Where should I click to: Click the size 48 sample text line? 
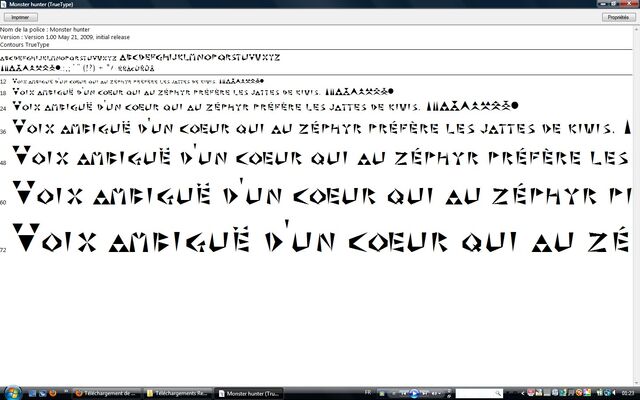(320, 156)
